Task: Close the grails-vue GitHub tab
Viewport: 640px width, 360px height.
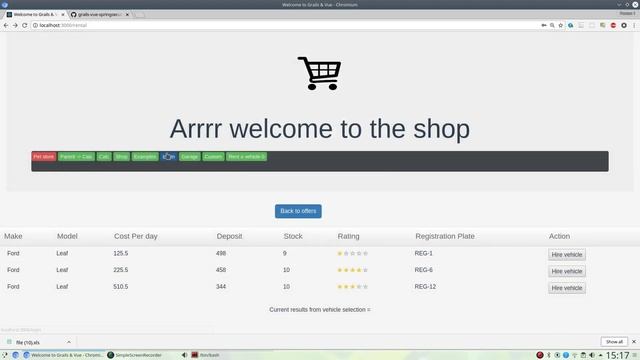Action: 127,14
